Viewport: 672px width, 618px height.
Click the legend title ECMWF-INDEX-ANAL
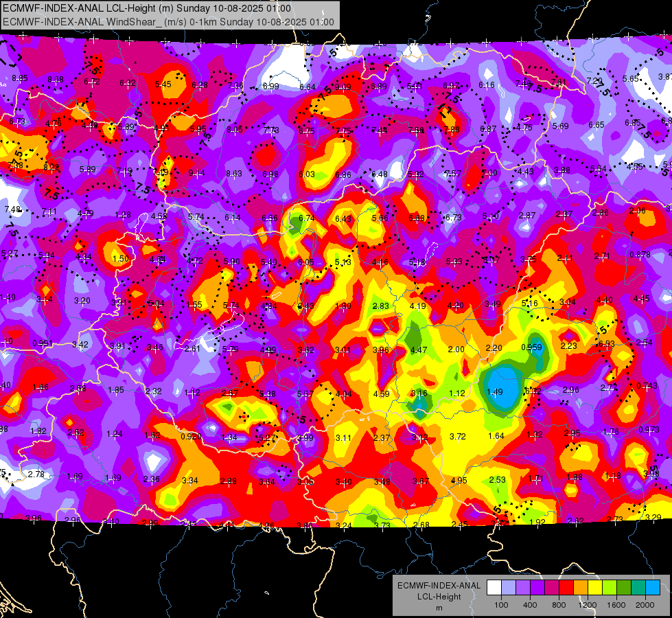(439, 586)
